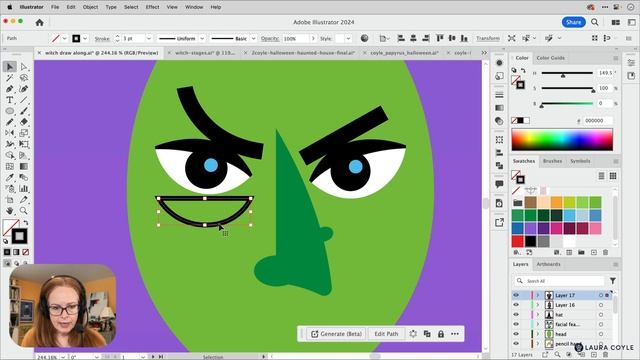Click the Share button

pyautogui.click(x=573, y=22)
